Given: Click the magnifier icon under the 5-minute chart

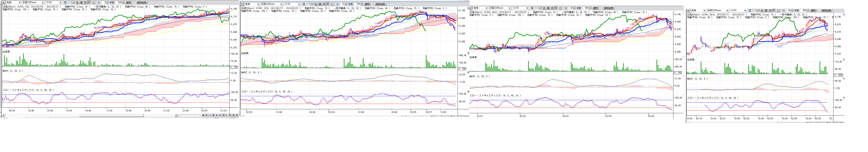Looking at the screenshot, I should 233,115.
